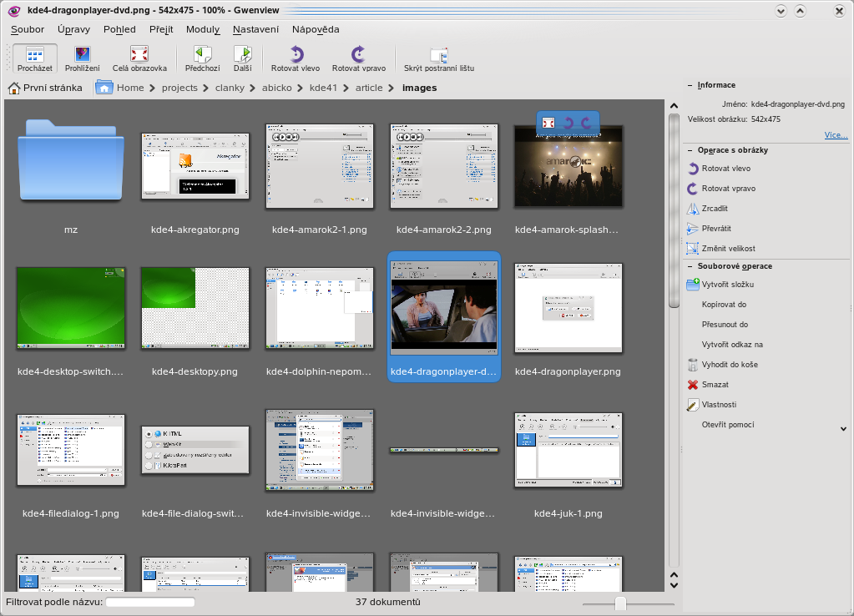The image size is (854, 616).
Task: Collapse the Souborové operace section
Action: pos(690,266)
